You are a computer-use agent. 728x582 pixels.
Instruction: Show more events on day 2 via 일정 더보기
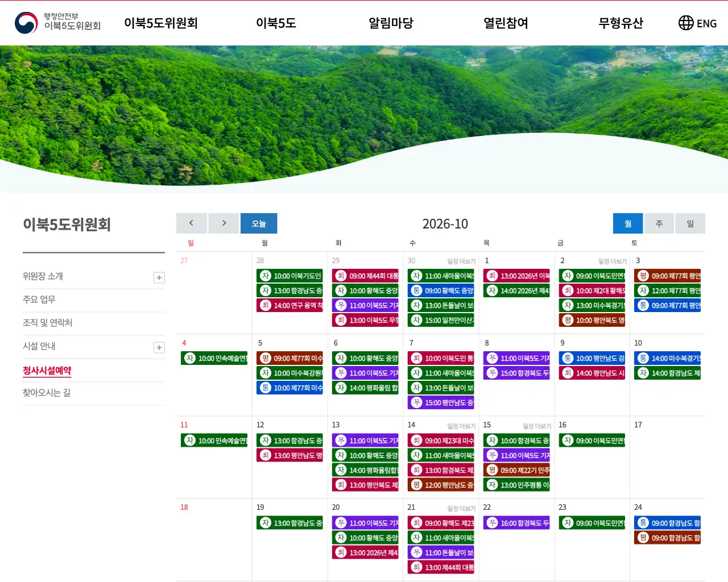click(613, 261)
